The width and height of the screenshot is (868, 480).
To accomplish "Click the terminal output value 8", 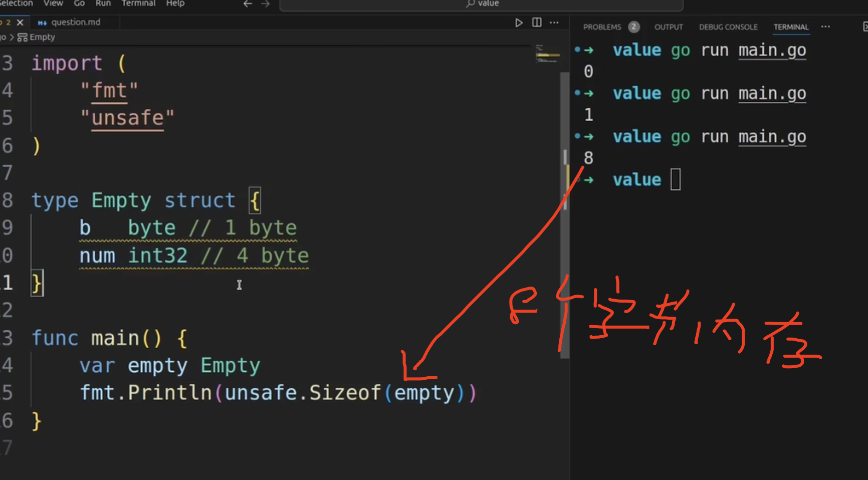I will tap(588, 158).
